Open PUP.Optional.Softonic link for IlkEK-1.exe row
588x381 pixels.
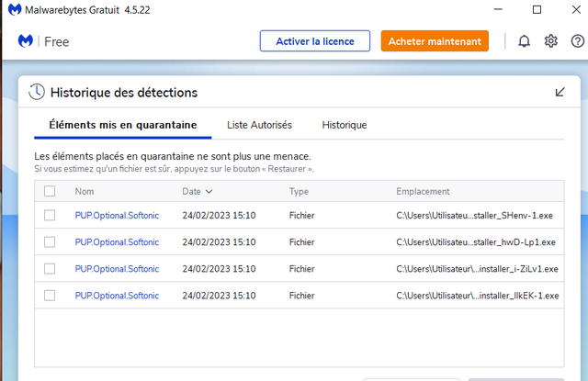(x=117, y=296)
